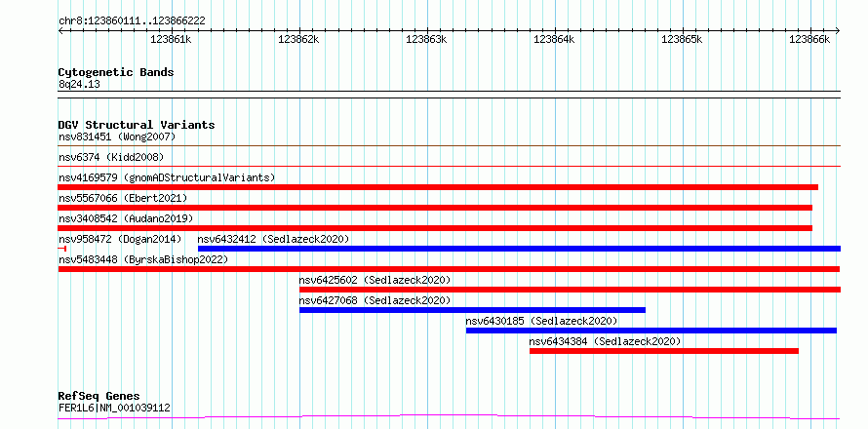Click the nsv5567066 (Ebert2021) label

pos(123,198)
